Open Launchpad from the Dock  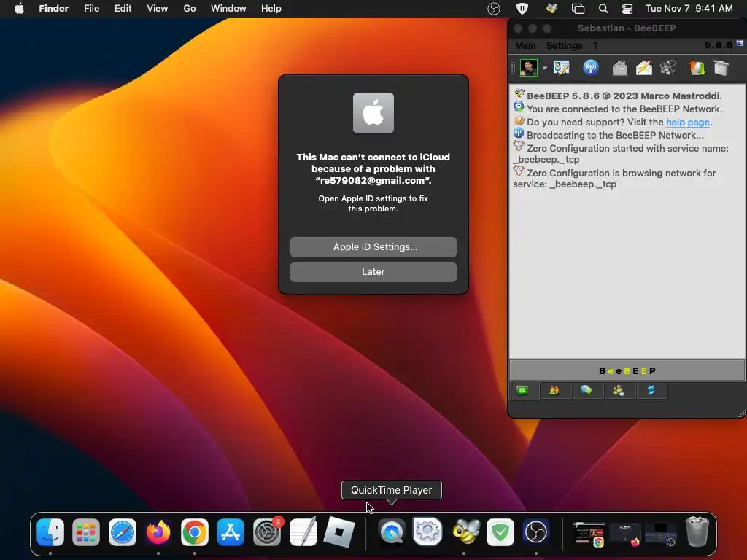pos(86,532)
